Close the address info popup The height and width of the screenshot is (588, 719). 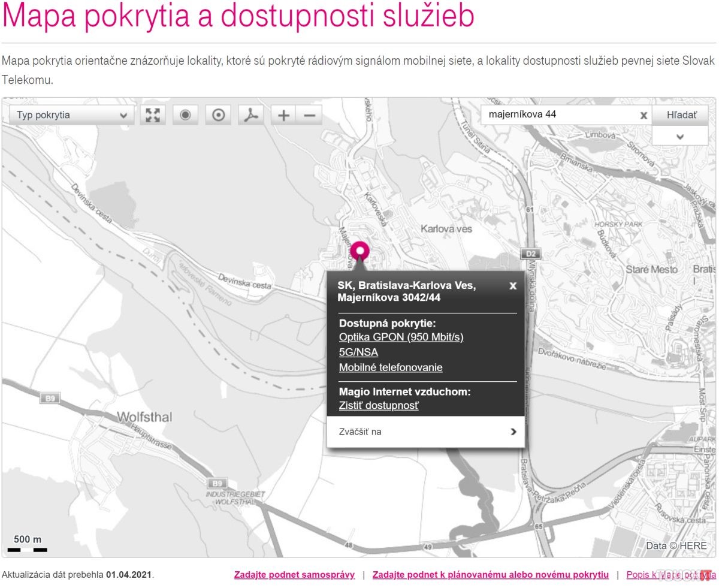pyautogui.click(x=513, y=286)
